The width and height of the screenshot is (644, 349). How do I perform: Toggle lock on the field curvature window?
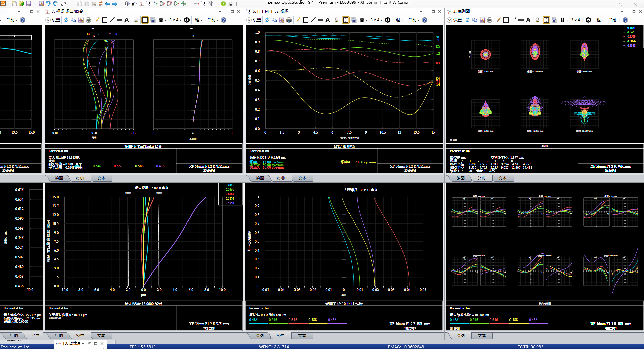(x=136, y=20)
